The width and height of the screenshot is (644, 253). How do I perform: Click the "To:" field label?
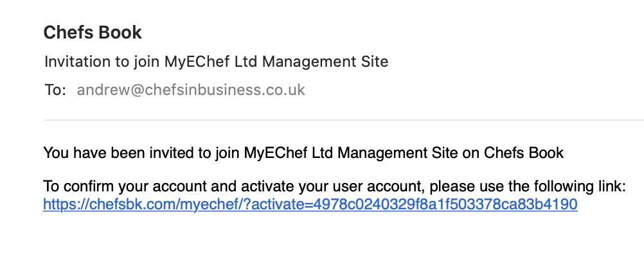pyautogui.click(x=55, y=90)
